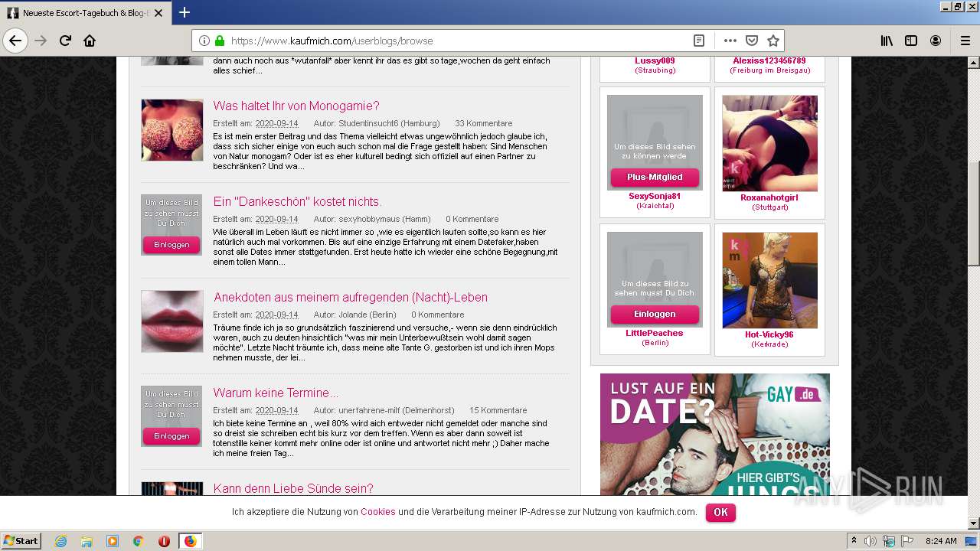Screen dimensions: 980x551
Task: Go back to previous page
Action: point(15,41)
